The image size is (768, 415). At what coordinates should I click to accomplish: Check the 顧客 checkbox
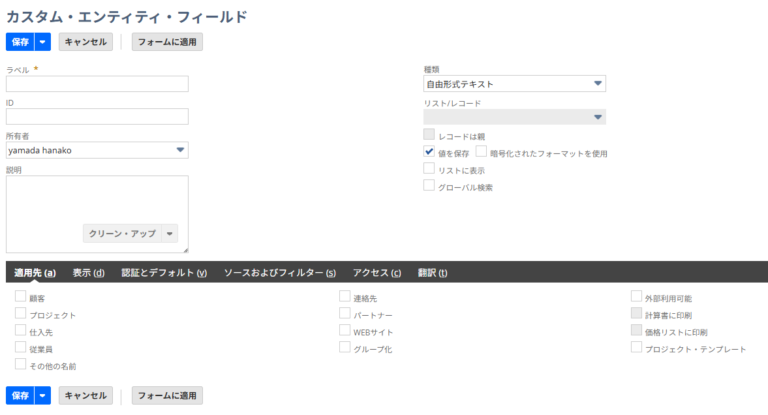coord(20,297)
